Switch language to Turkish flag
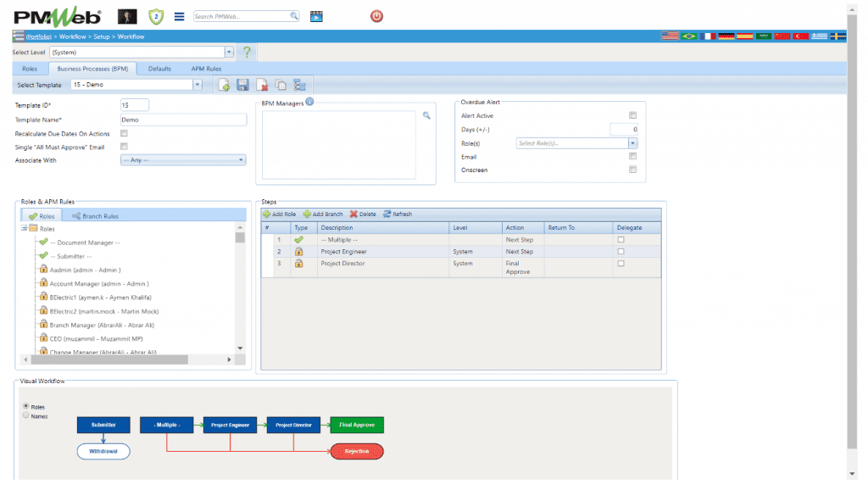Image resolution: width=868 pixels, height=490 pixels. coord(801,36)
